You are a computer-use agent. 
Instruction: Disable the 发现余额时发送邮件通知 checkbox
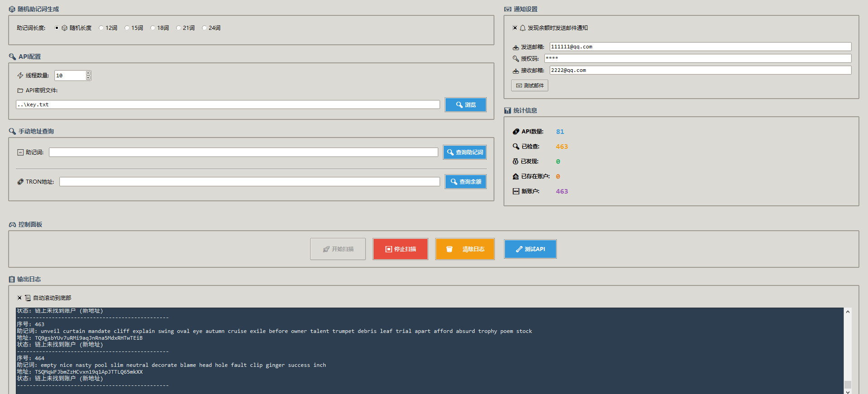(x=515, y=28)
